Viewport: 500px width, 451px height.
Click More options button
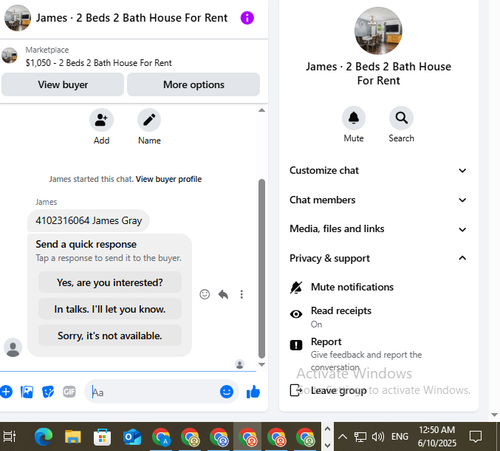(193, 85)
